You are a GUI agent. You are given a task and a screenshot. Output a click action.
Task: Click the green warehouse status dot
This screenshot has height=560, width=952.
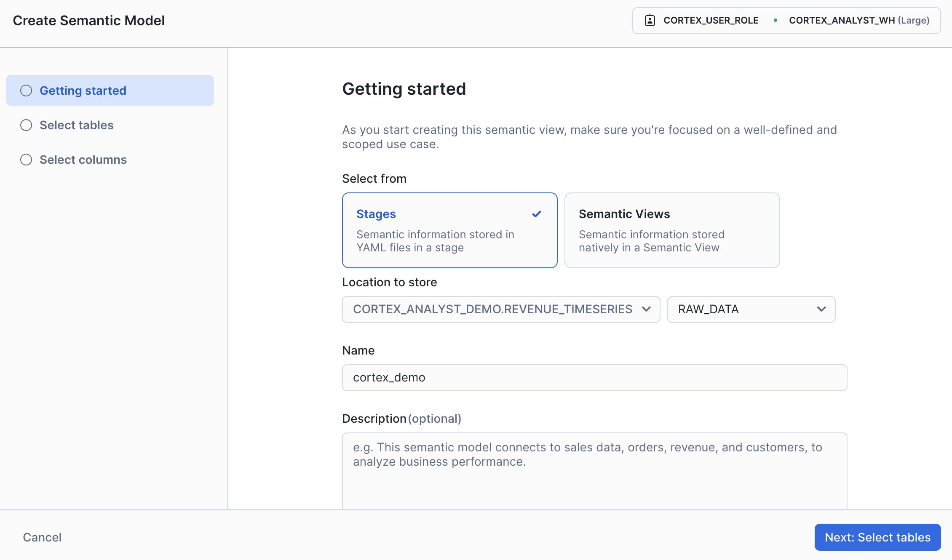[x=775, y=20]
